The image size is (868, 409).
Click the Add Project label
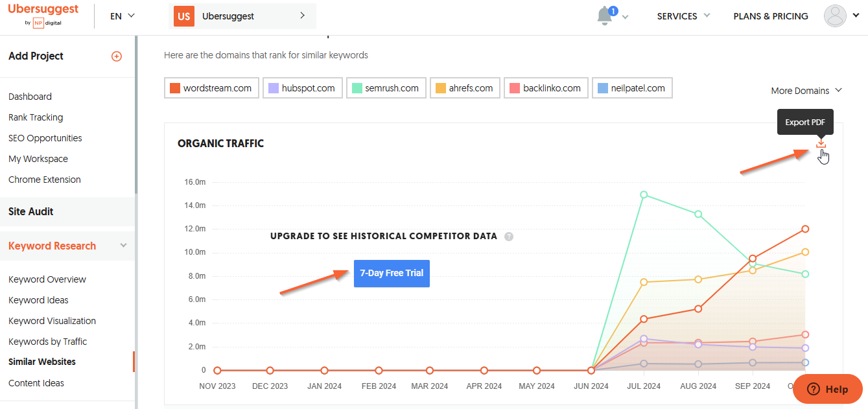(36, 56)
